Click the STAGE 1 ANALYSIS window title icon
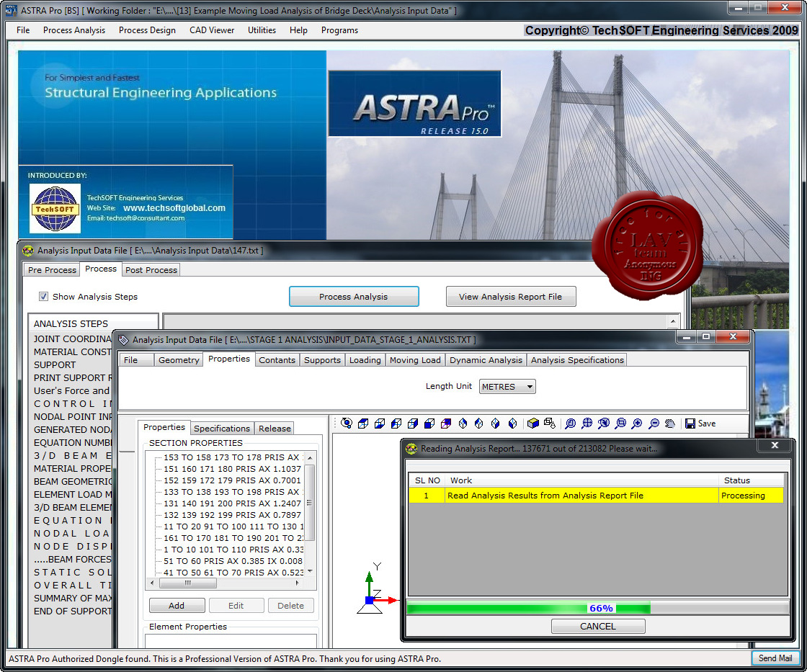 pos(123,340)
